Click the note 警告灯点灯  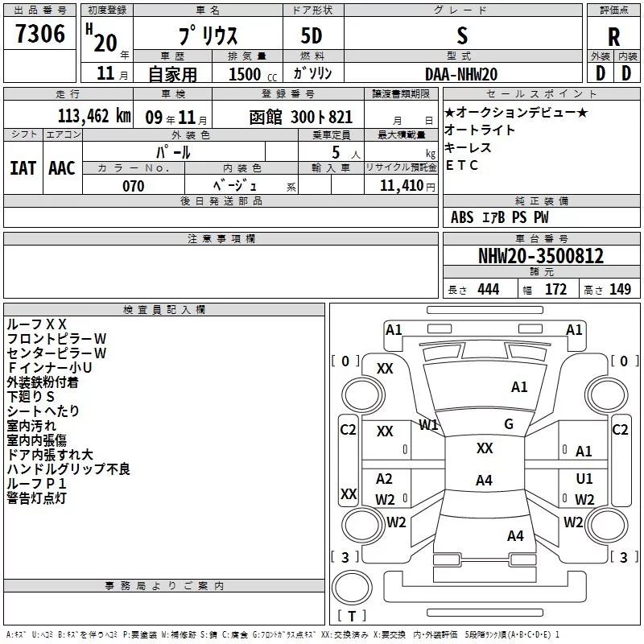pos(36,498)
